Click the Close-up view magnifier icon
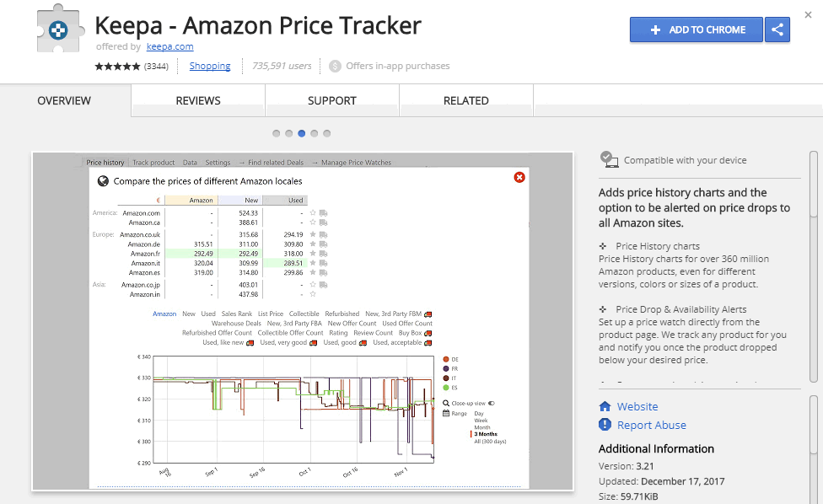The height and width of the screenshot is (504, 823). [x=446, y=404]
